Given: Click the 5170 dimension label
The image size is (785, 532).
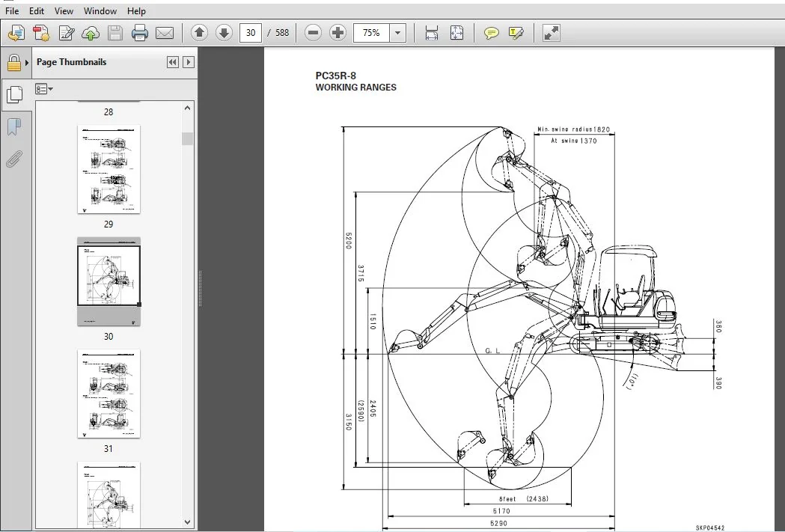Looking at the screenshot, I should (x=501, y=511).
